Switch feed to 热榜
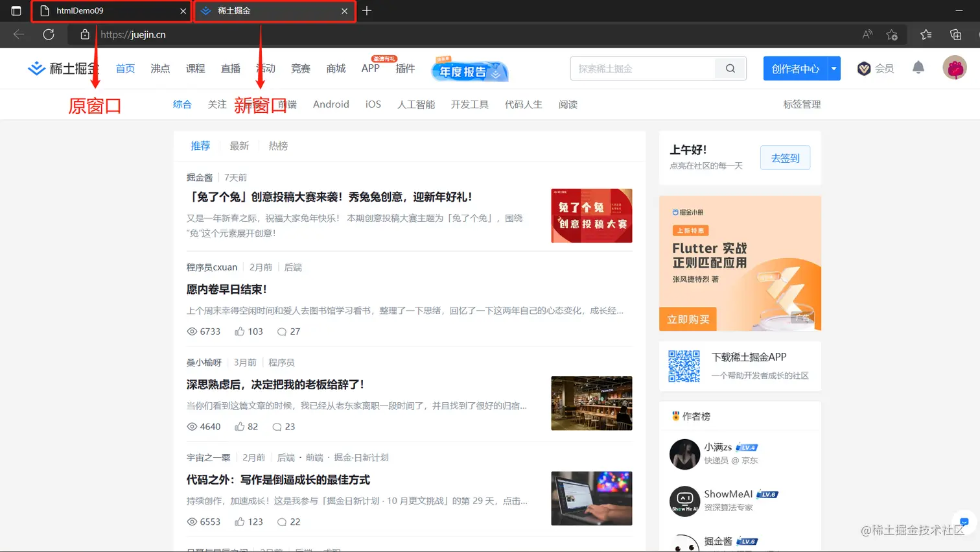 pyautogui.click(x=278, y=145)
